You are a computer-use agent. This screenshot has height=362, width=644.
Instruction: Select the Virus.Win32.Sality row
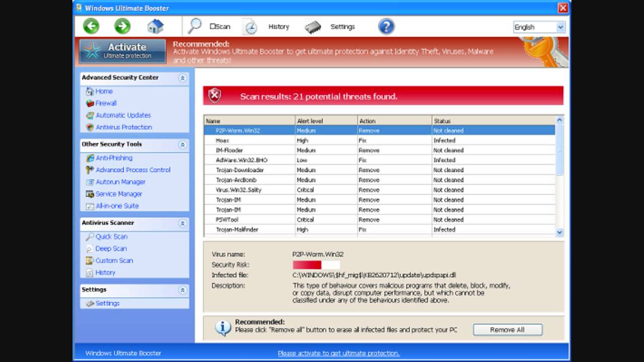(379, 190)
